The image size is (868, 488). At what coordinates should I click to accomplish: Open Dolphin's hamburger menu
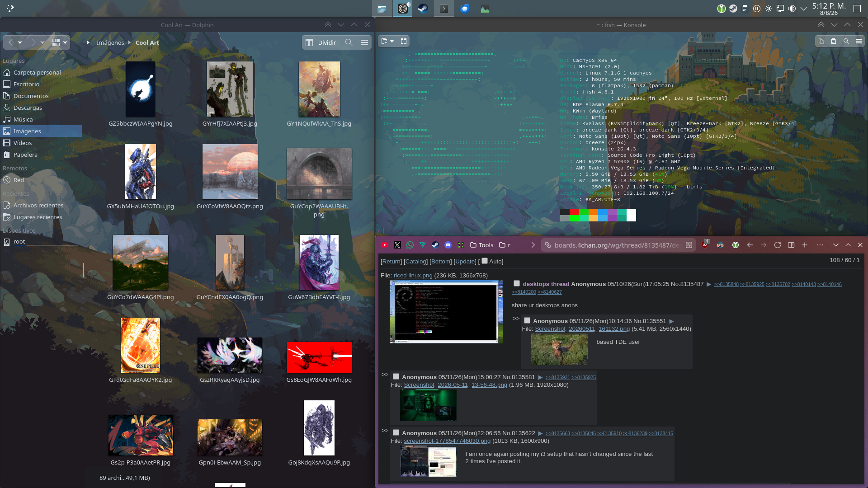click(364, 42)
